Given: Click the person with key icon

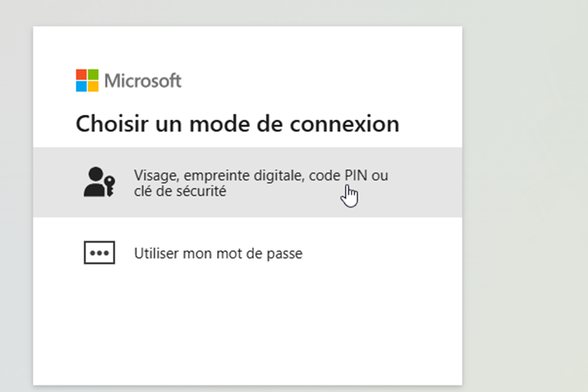Looking at the screenshot, I should 99,182.
